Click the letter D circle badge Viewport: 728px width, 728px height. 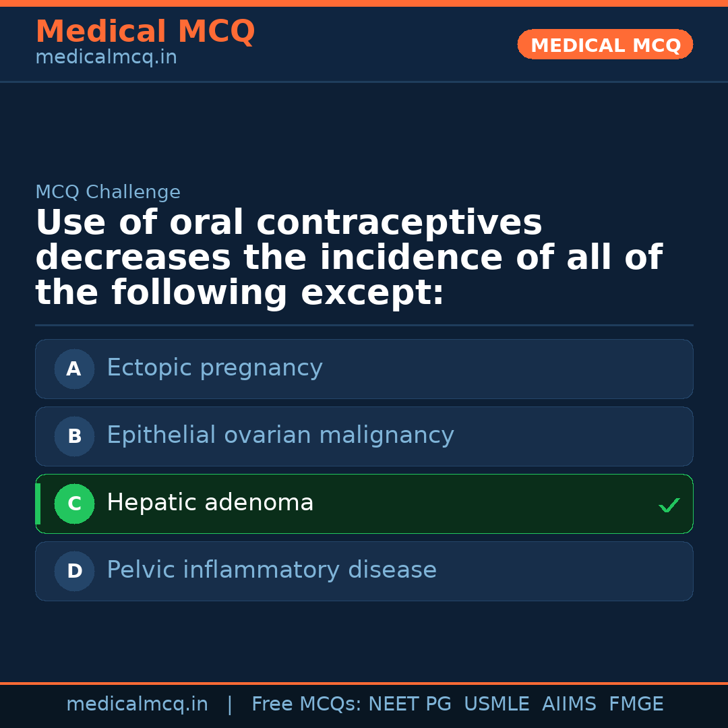click(x=74, y=571)
